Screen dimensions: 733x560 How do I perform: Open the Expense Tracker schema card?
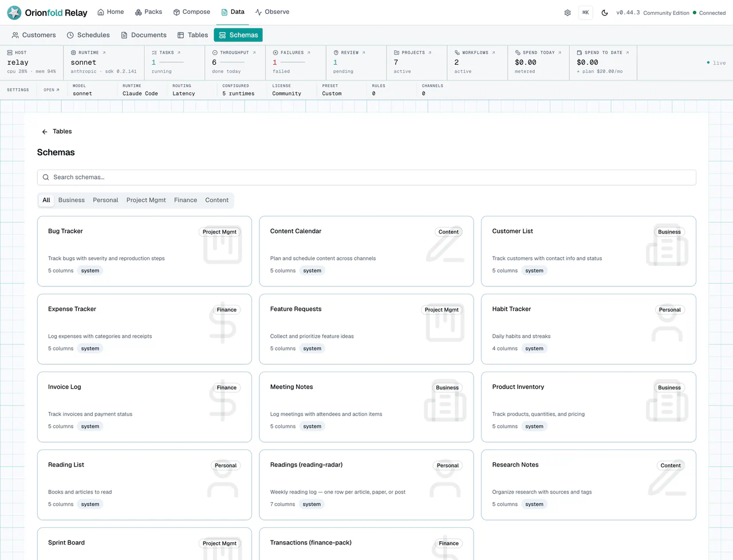pos(144,329)
